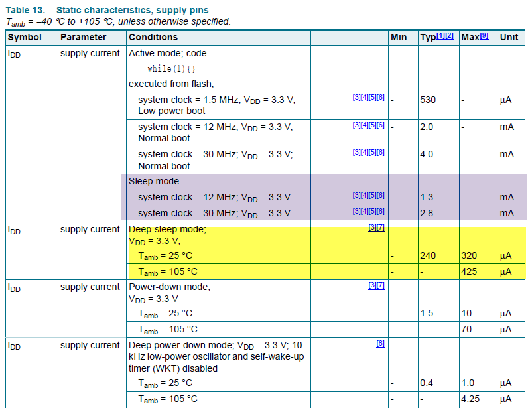532x408 pixels.
Task: Click footnote [3] in 1.5 MHz row
Action: [356, 98]
